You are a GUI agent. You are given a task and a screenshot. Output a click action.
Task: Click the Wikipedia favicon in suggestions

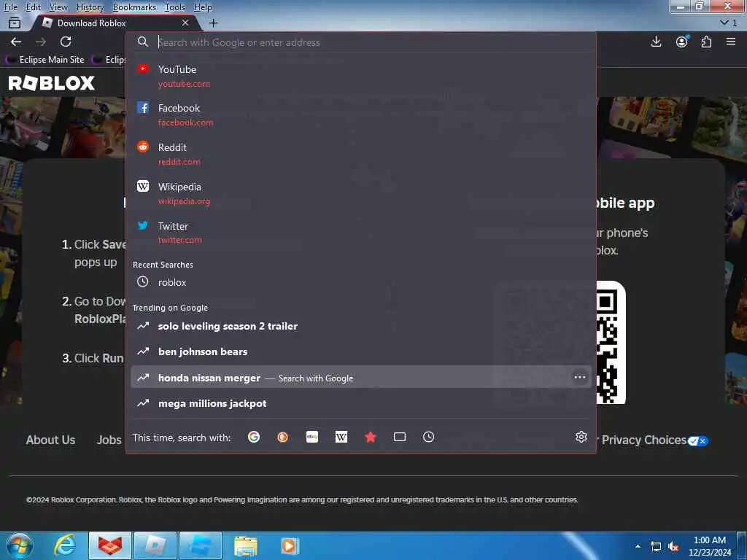[x=143, y=186]
